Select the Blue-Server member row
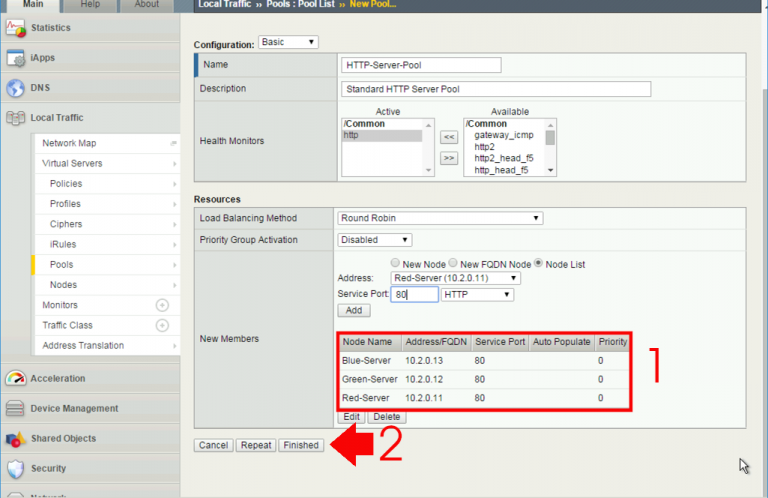The image size is (768, 498). coord(484,361)
